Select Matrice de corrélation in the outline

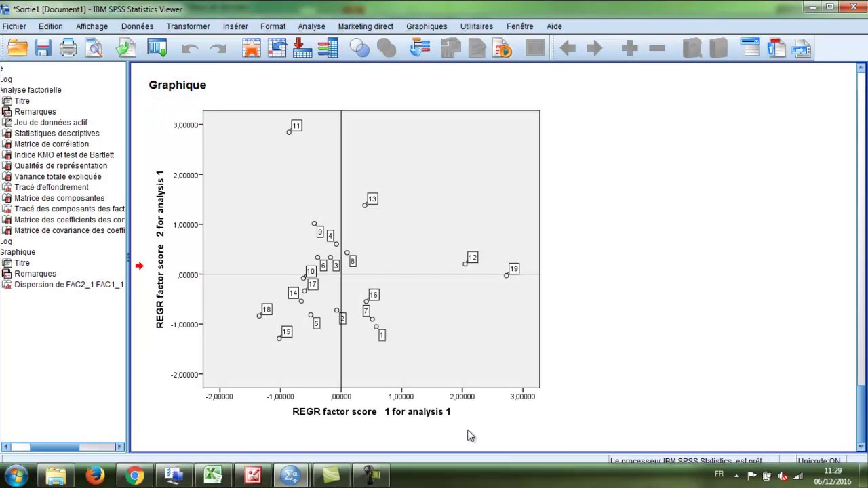[52, 144]
